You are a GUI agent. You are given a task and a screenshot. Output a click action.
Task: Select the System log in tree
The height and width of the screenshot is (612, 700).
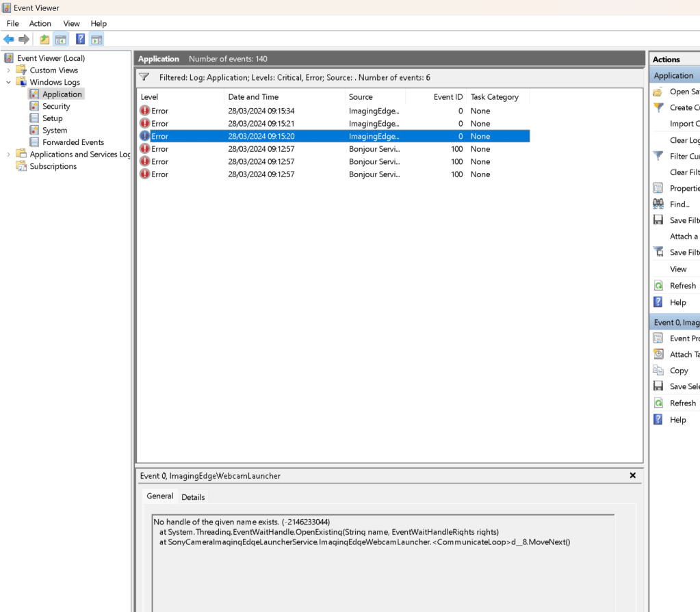click(55, 130)
